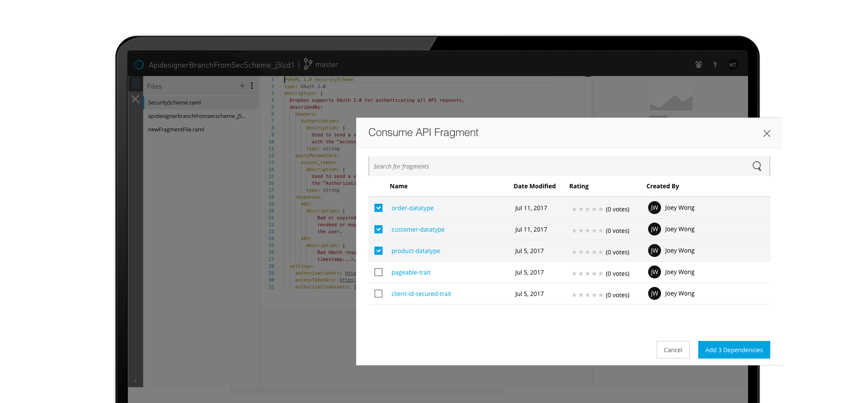Click Joey Wong avatar in client-id-secured-trait row
Viewport: 868px width, 403px height.
click(x=654, y=294)
